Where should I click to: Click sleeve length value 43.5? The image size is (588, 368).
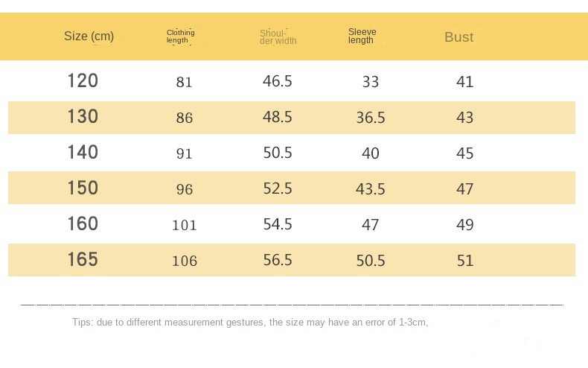tap(371, 189)
